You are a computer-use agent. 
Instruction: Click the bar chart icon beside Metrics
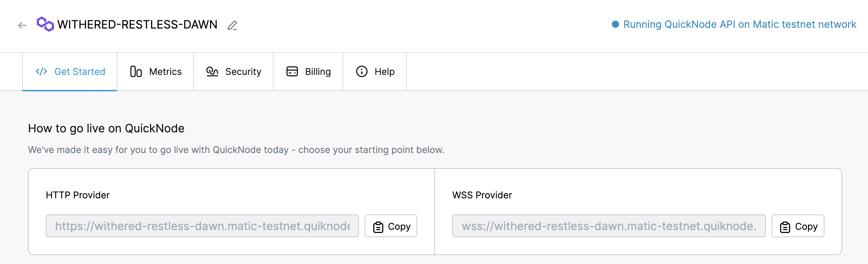136,72
